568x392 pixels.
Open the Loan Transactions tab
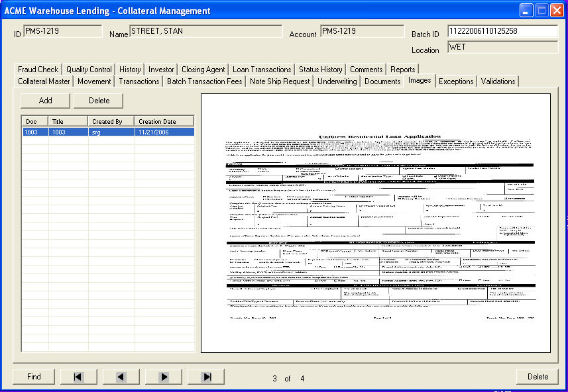tap(262, 70)
